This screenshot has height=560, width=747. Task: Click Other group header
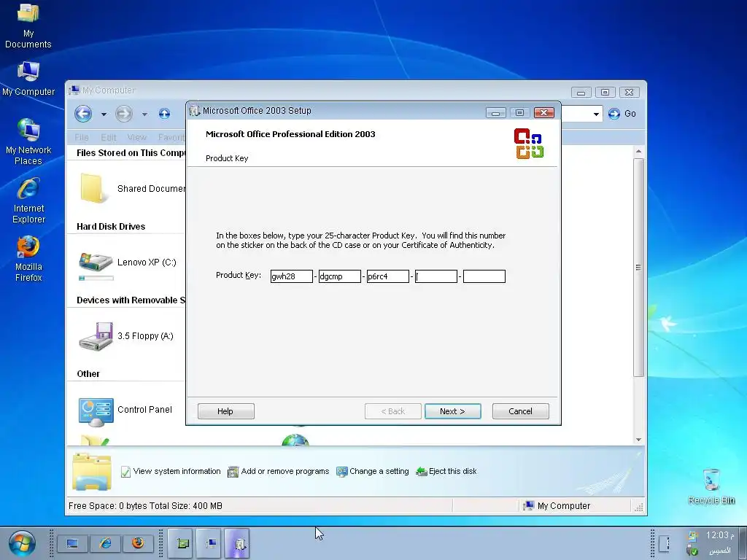coord(88,374)
